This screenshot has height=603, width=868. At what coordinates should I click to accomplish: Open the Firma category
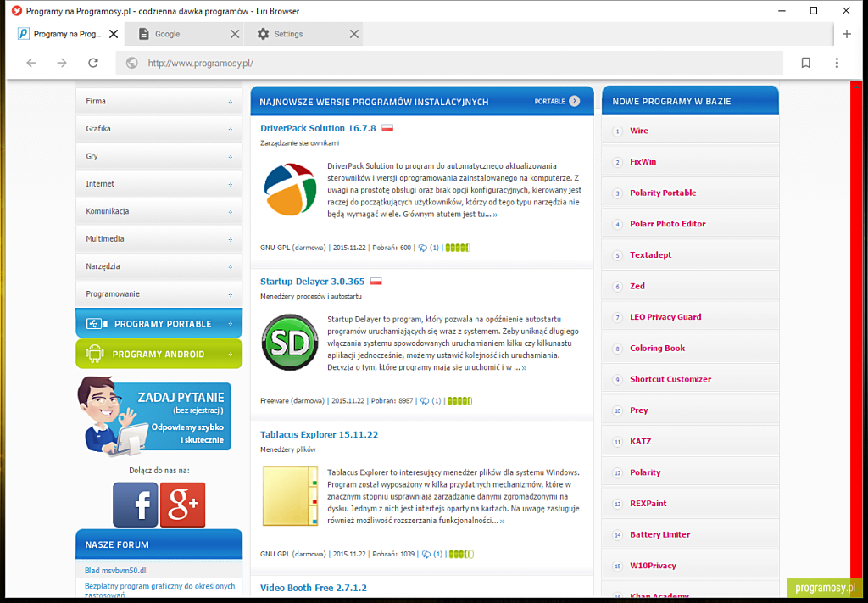(159, 101)
